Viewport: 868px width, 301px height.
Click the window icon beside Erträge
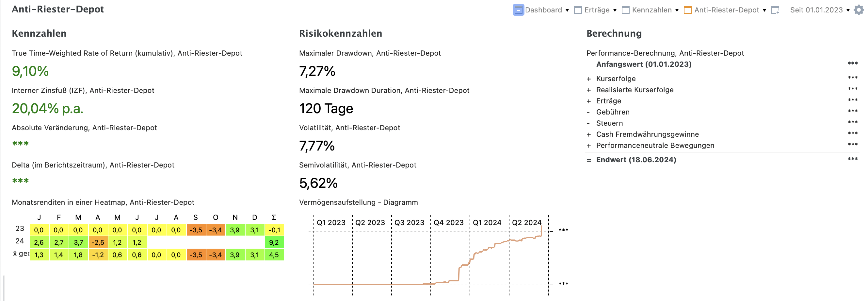coord(578,10)
